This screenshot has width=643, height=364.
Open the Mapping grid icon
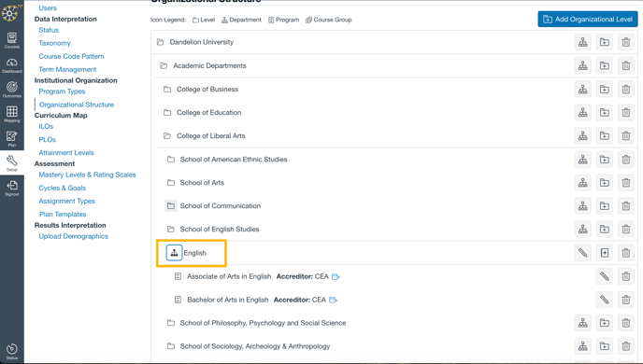12,114
